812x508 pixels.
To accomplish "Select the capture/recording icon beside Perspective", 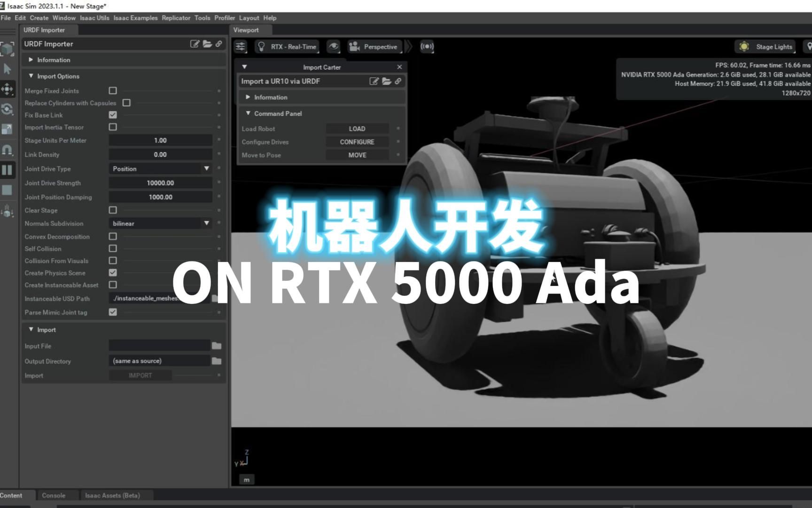I will coord(427,47).
